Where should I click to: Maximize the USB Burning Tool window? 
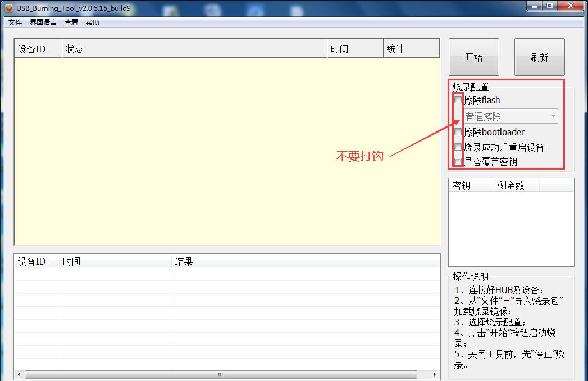(550, 6)
